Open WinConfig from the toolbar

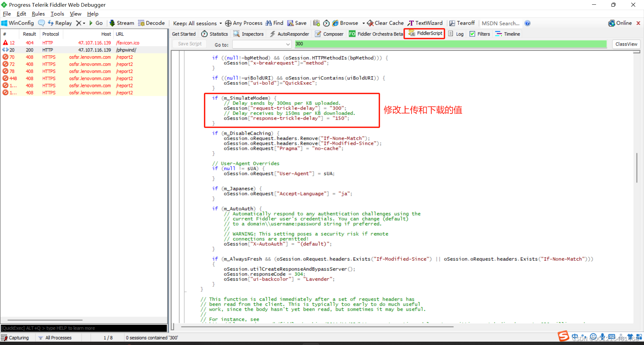[x=18, y=23]
